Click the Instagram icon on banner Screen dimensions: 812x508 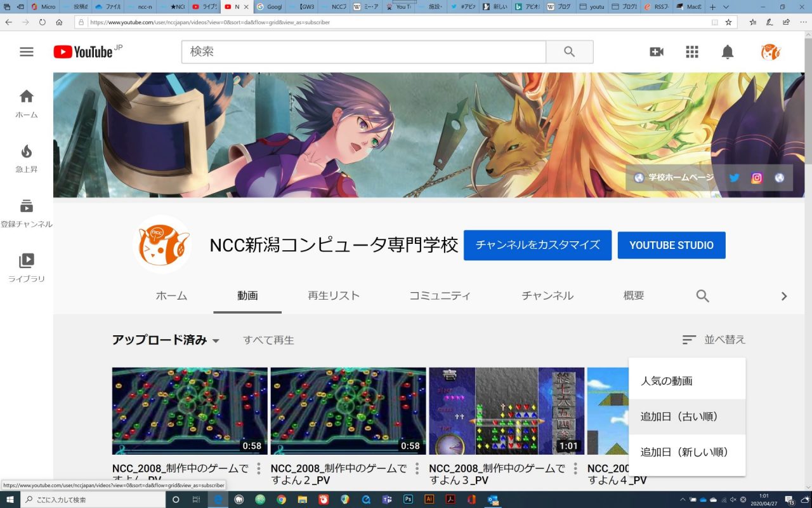[757, 178]
